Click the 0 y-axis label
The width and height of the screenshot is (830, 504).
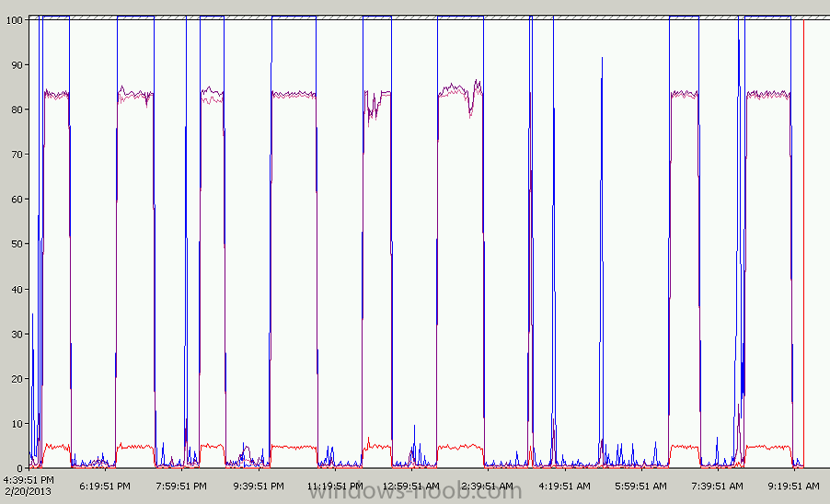click(x=19, y=468)
